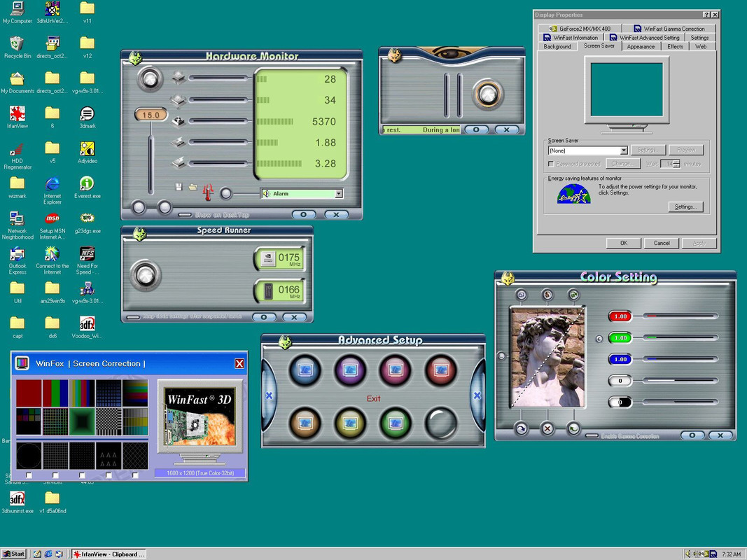Screen dimensions: 747x560
Task: Open the GeForce2 MX/MX 400 tab
Action: click(580, 29)
